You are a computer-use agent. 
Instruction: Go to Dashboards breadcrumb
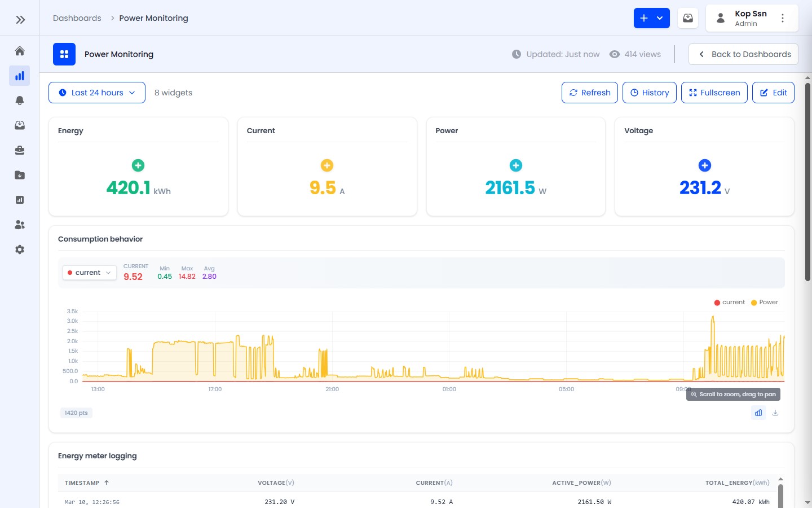click(x=77, y=18)
